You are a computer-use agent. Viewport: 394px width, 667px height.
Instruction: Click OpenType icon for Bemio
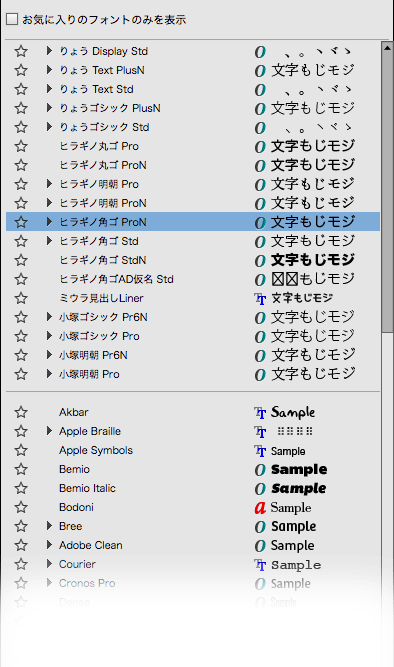(x=260, y=470)
